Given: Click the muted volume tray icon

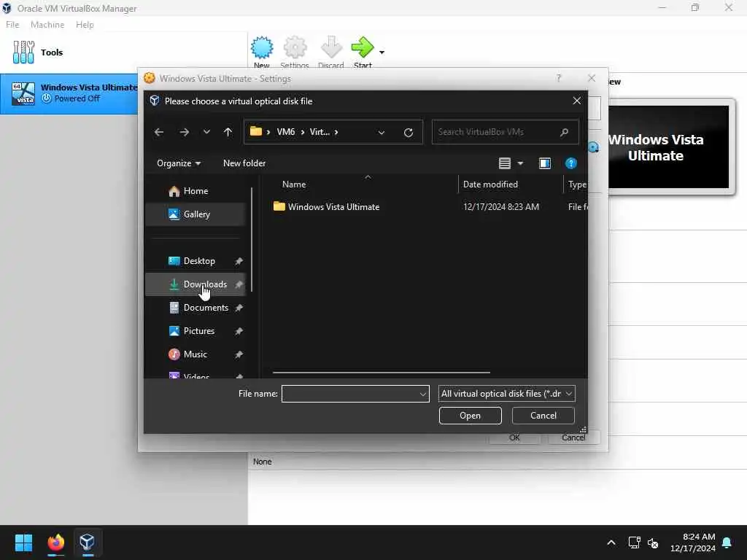Looking at the screenshot, I should (653, 542).
